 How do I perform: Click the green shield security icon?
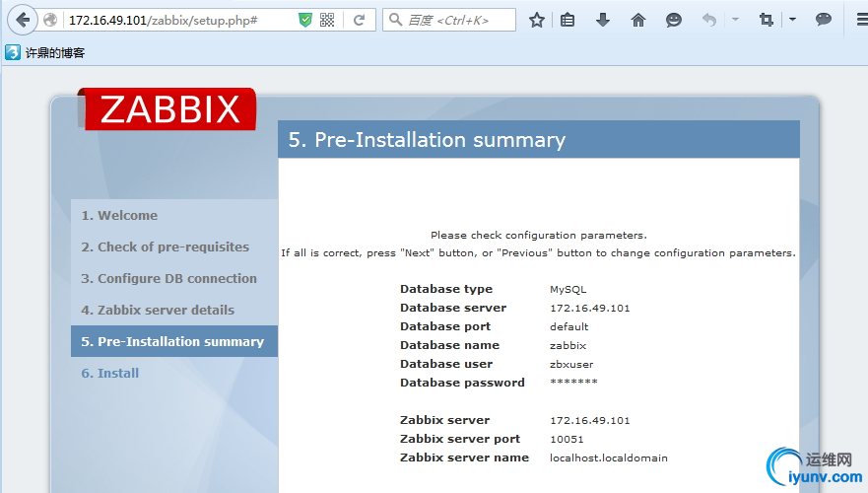305,20
